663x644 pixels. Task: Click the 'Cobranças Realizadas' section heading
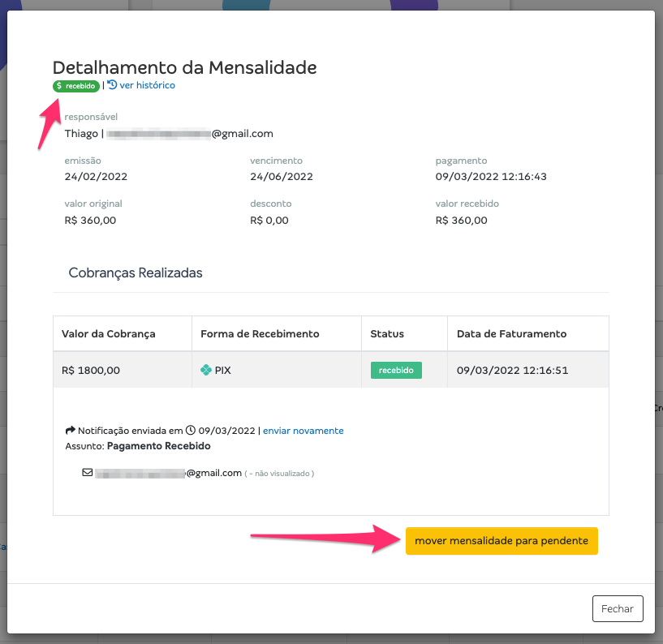(136, 273)
